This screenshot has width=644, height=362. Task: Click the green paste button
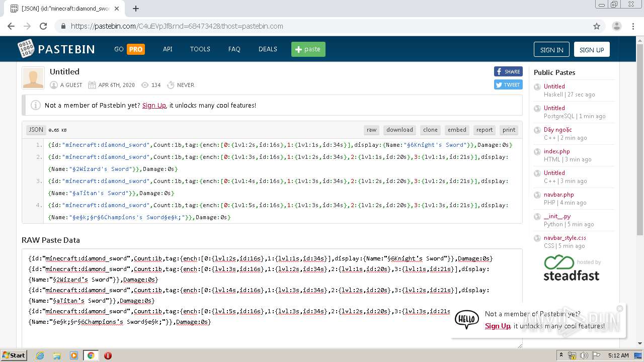click(x=308, y=49)
